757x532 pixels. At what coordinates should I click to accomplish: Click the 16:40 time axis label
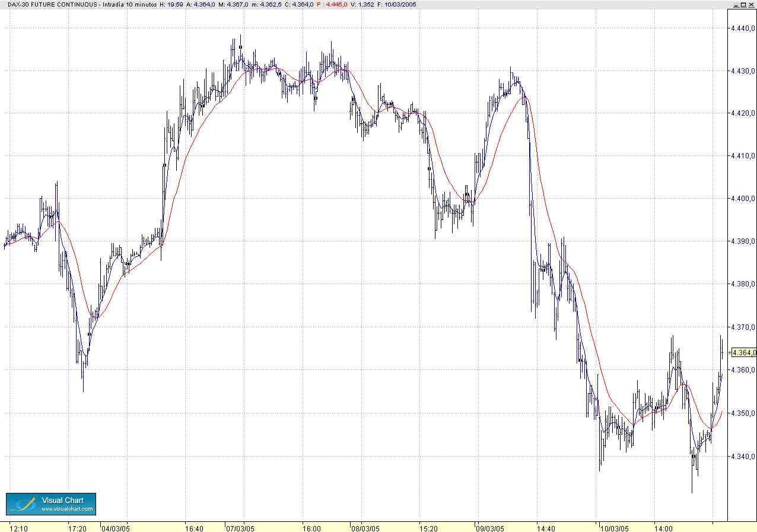195,528
